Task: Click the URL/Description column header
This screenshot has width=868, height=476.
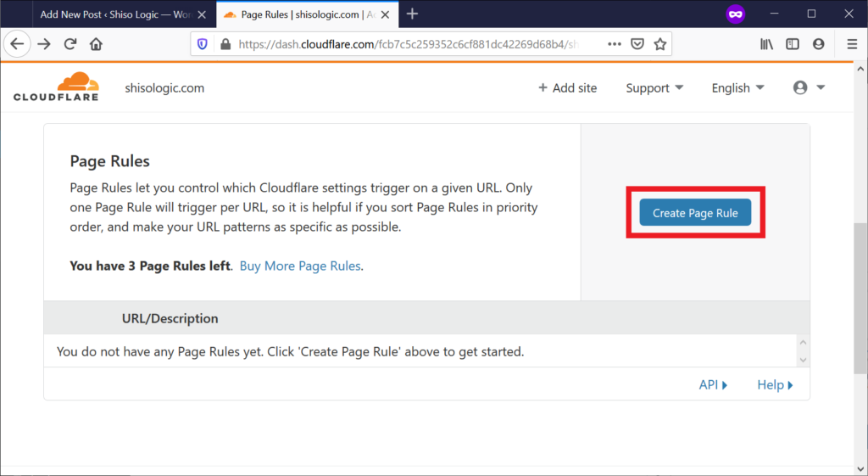Action: (x=170, y=318)
